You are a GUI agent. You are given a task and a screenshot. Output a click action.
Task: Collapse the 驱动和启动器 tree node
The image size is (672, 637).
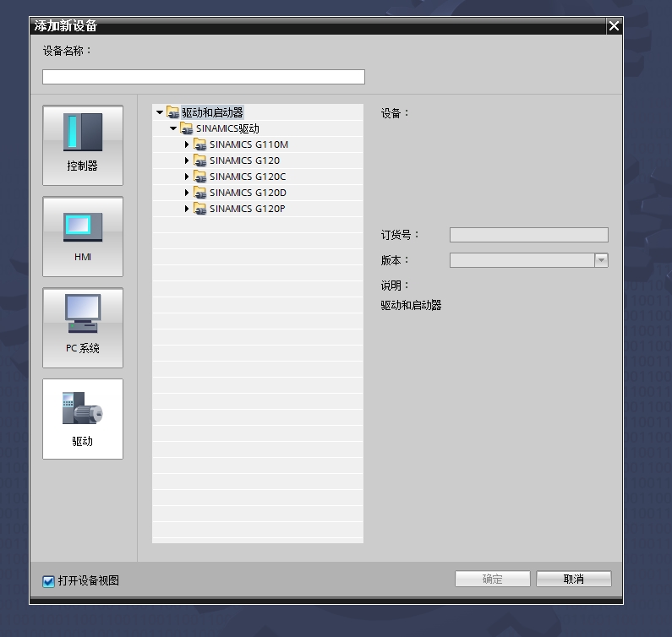pos(160,112)
